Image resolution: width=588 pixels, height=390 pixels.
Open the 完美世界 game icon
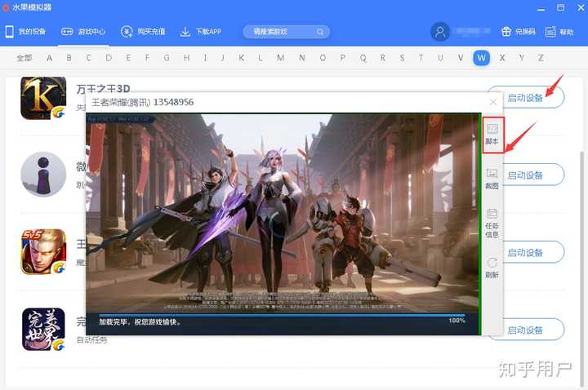click(43, 330)
